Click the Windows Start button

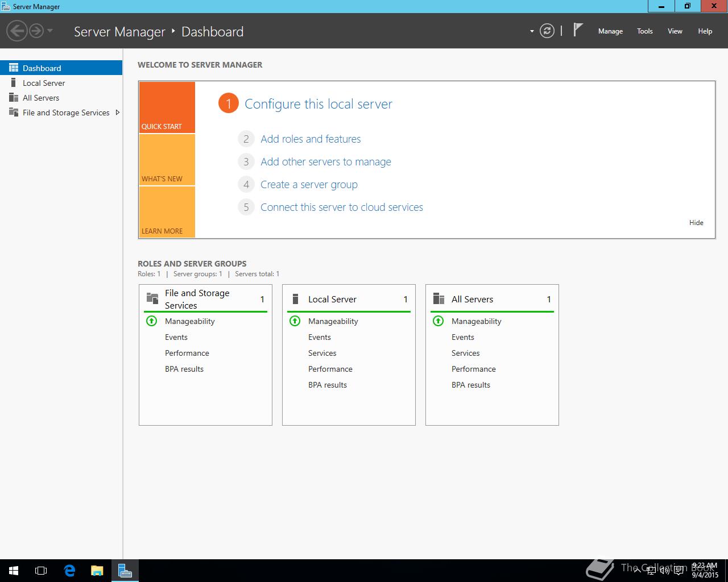14,571
